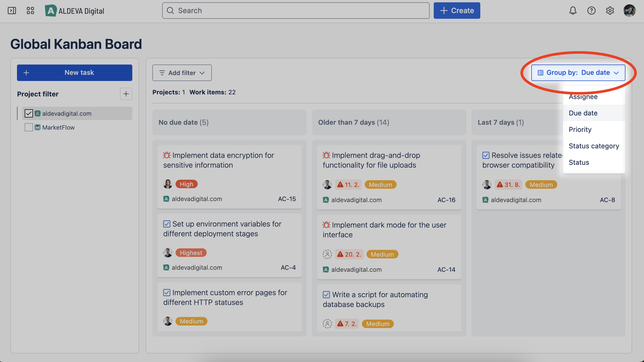Expand the Add filter dropdown
644x362 pixels.
click(x=182, y=73)
